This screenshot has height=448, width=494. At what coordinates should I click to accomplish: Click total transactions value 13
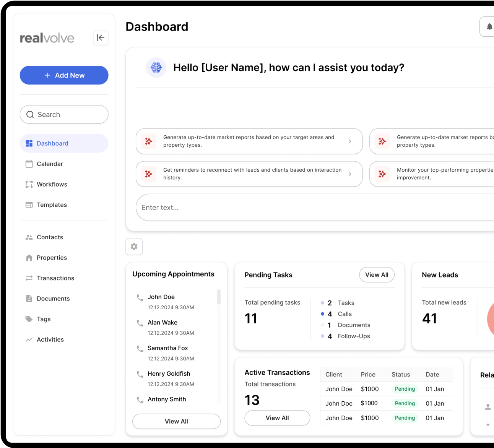[252, 400]
